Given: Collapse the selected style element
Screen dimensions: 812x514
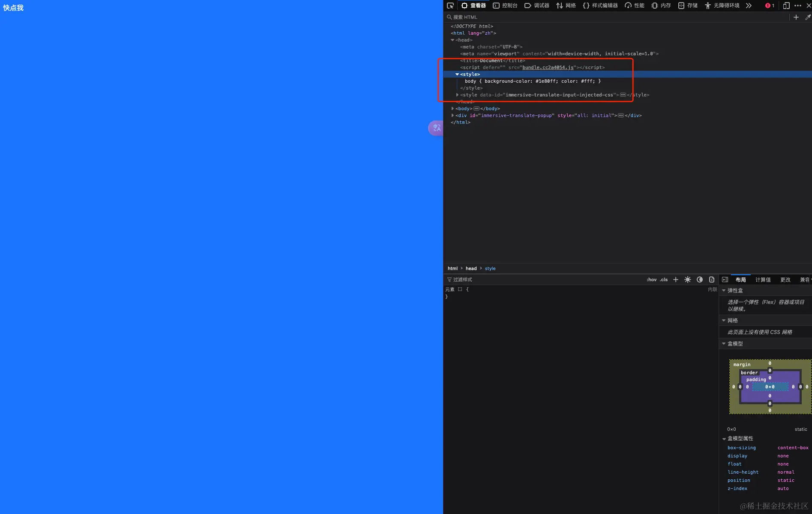Looking at the screenshot, I should (457, 74).
